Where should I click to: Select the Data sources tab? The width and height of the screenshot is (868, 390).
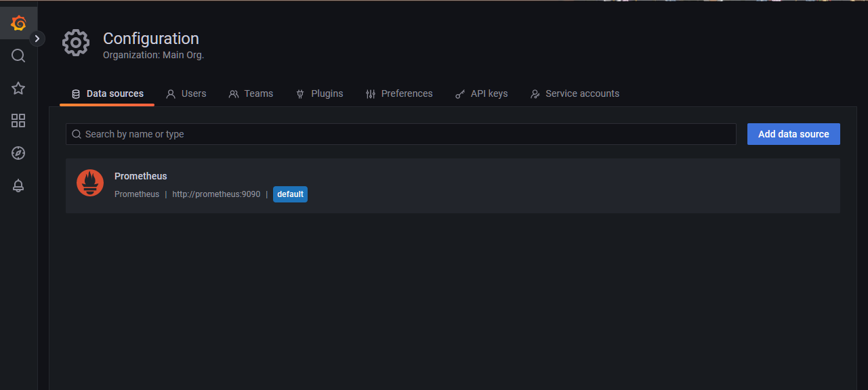106,93
